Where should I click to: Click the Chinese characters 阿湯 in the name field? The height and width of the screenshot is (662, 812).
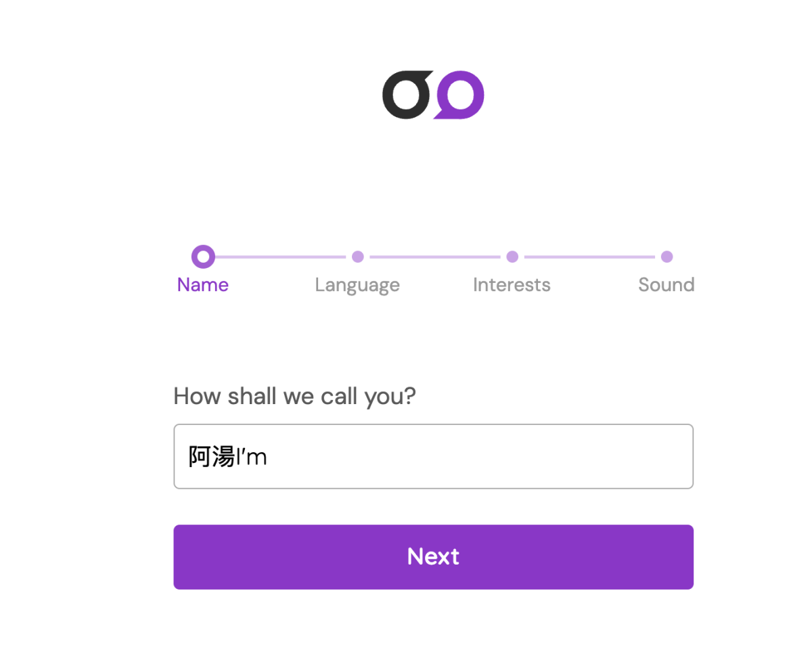click(x=211, y=458)
